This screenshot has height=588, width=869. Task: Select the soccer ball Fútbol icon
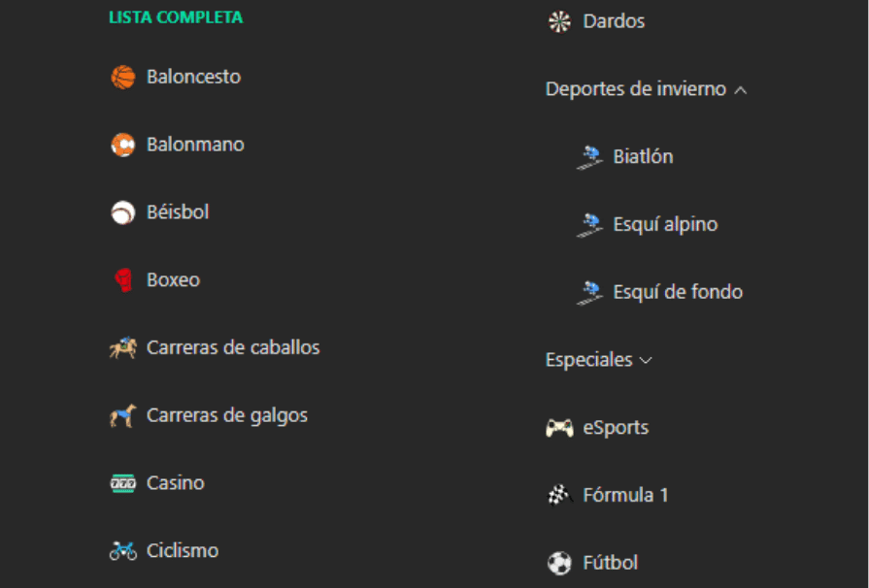pos(560,563)
